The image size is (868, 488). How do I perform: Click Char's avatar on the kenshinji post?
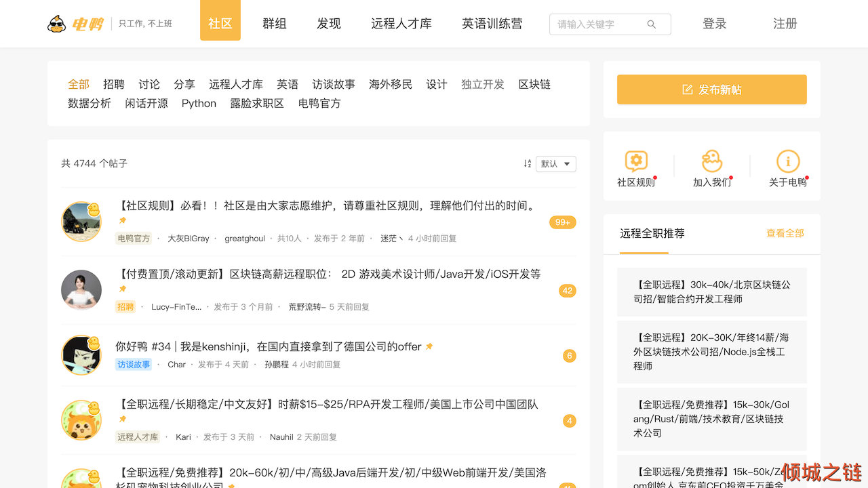click(81, 355)
